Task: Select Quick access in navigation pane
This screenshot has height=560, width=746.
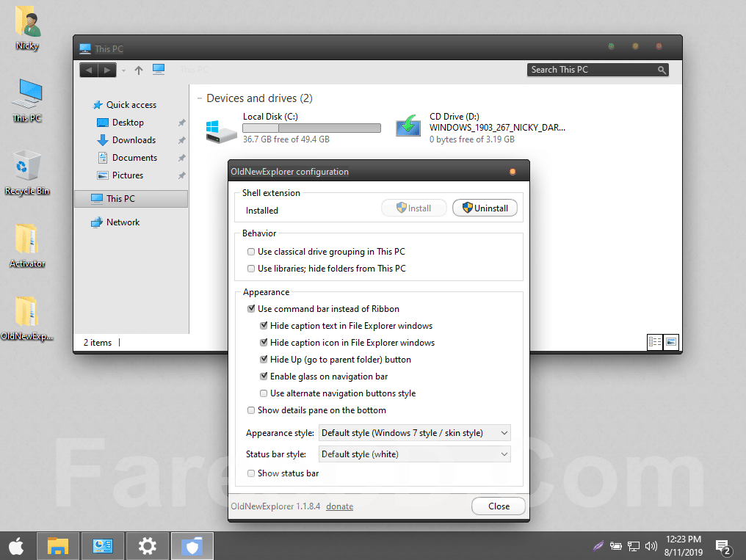Action: click(131, 105)
